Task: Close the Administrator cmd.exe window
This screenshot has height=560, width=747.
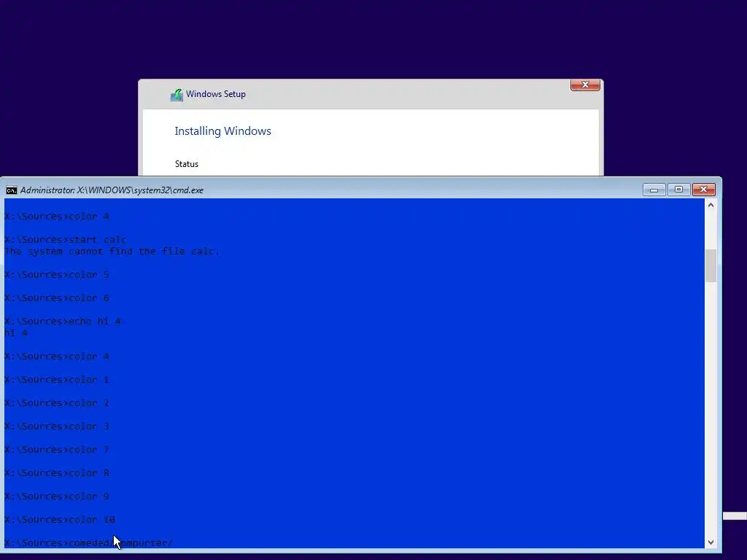Action: point(703,190)
